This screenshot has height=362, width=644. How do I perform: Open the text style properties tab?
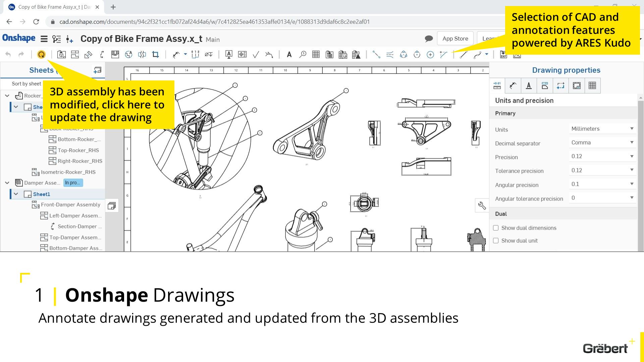click(x=529, y=85)
